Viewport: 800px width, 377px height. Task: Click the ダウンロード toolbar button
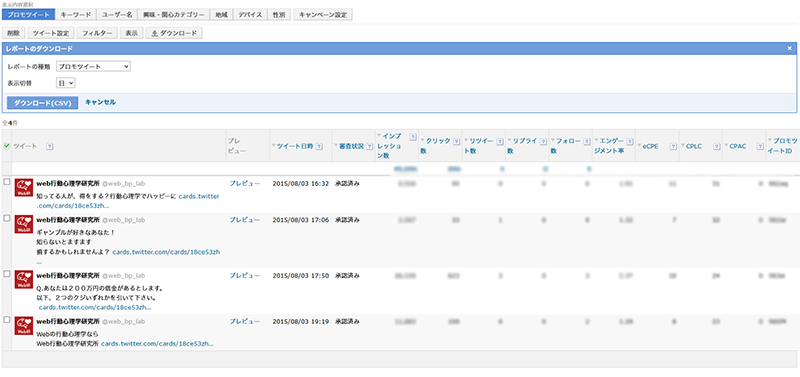[174, 33]
